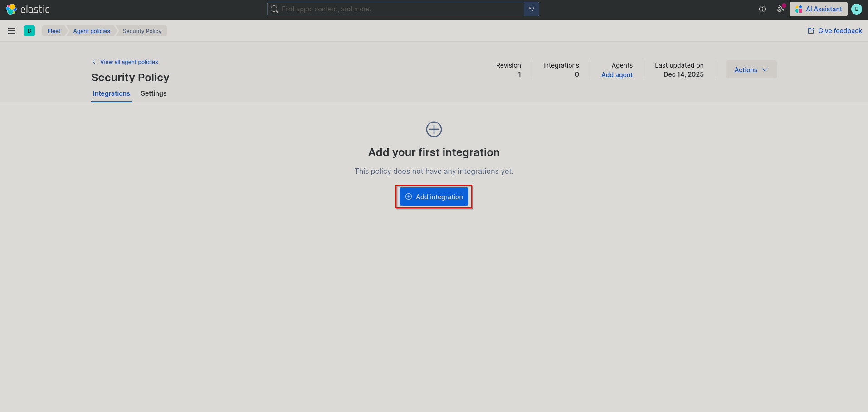Click the Revision 1 value
This screenshot has width=868, height=412.
point(519,74)
